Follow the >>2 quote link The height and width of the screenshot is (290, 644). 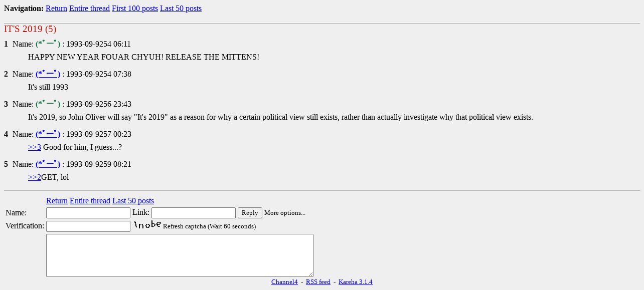(x=35, y=177)
